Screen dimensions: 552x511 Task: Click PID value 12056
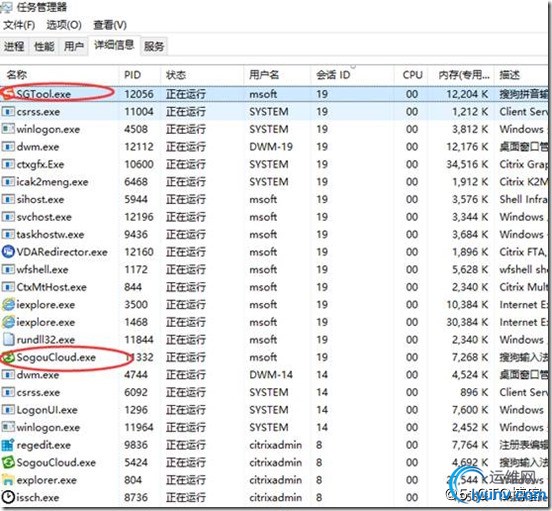coord(139,94)
